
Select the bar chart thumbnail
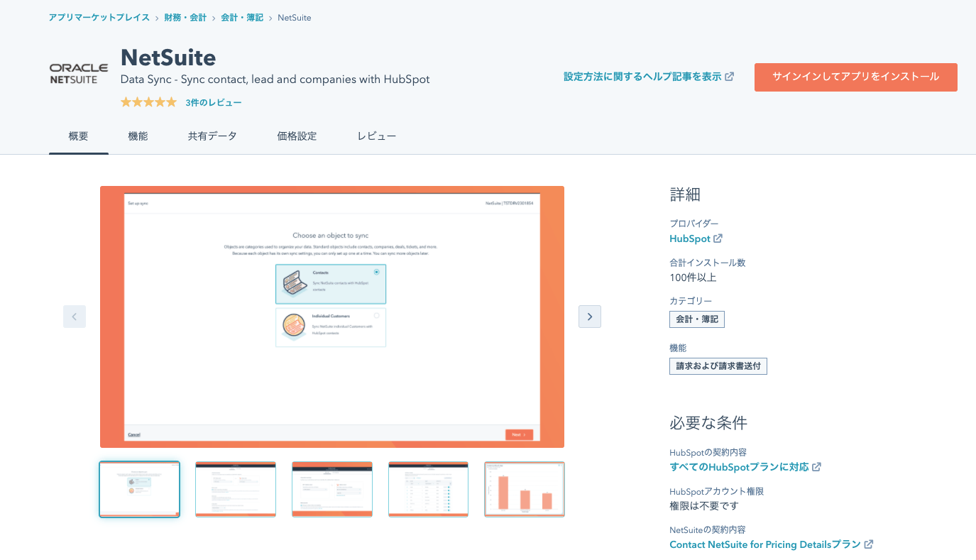[525, 489]
